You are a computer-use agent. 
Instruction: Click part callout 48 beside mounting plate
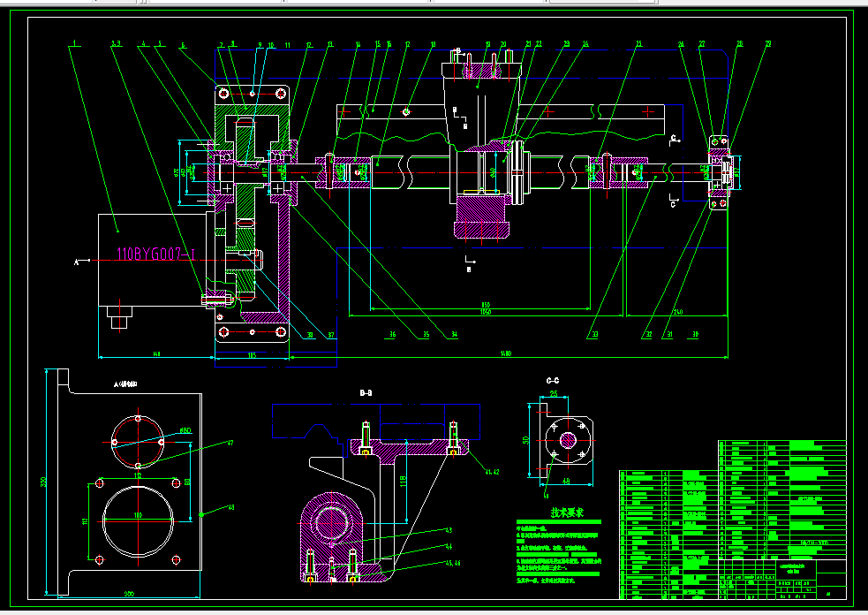tap(231, 507)
